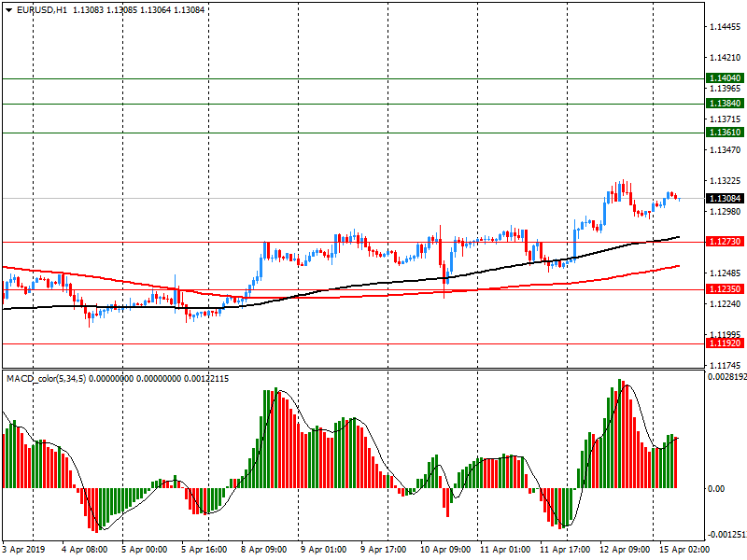The height and width of the screenshot is (560, 747).
Task: Click the red 1.11920 level tag
Action: tap(725, 343)
